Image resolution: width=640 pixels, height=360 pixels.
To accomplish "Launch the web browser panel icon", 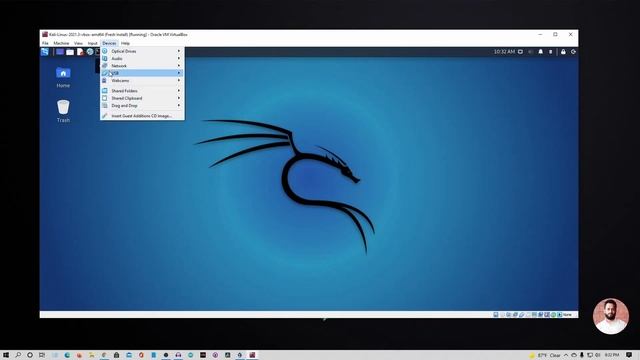I will 90,52.
